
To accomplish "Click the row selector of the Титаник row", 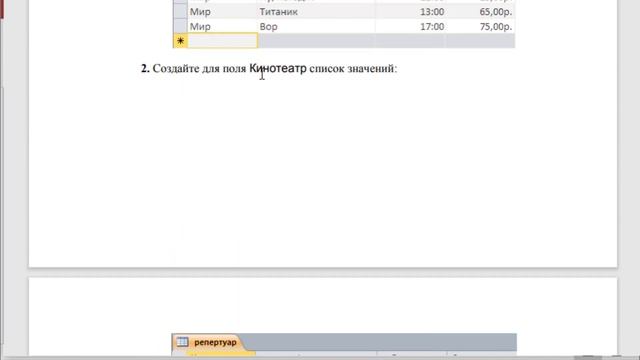I will point(180,12).
